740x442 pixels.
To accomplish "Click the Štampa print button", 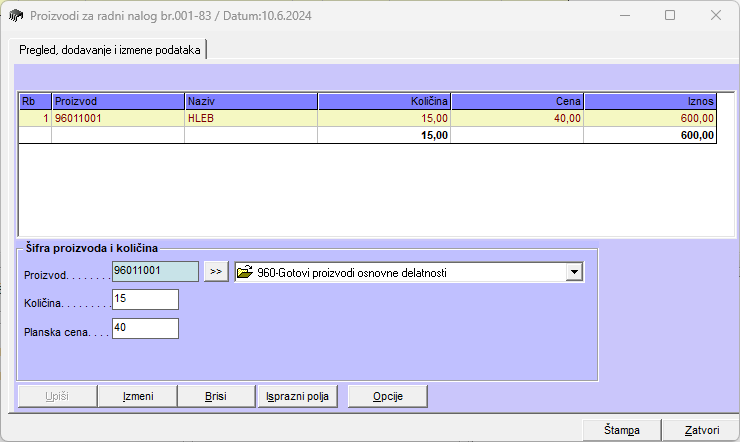I will 621,430.
